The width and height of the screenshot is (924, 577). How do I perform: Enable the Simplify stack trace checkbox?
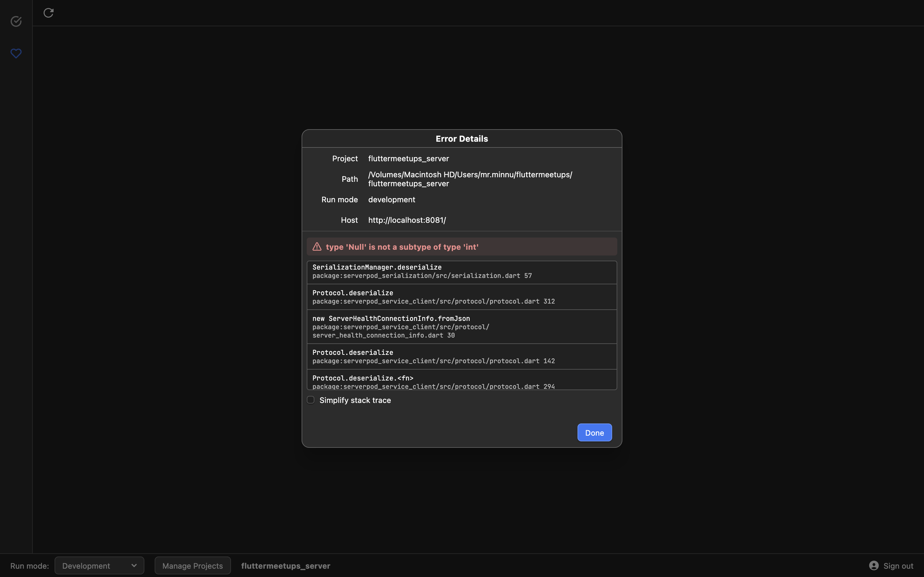pos(311,400)
